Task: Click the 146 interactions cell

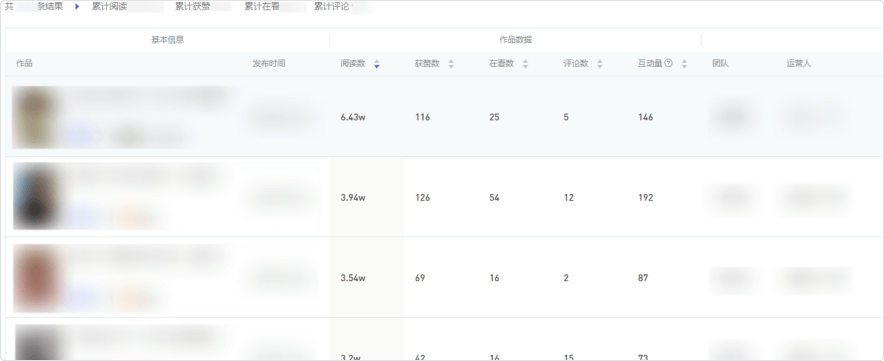Action: [x=646, y=117]
